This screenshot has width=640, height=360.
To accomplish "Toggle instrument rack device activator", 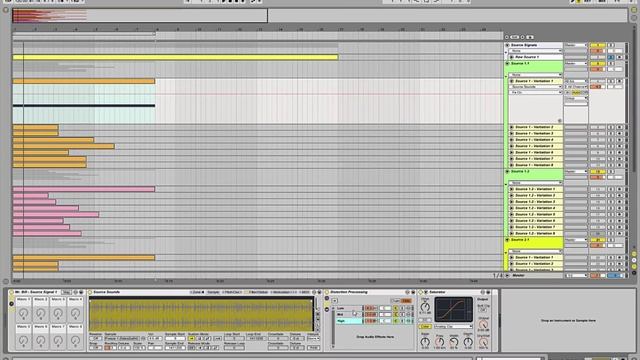I will [x=11, y=292].
